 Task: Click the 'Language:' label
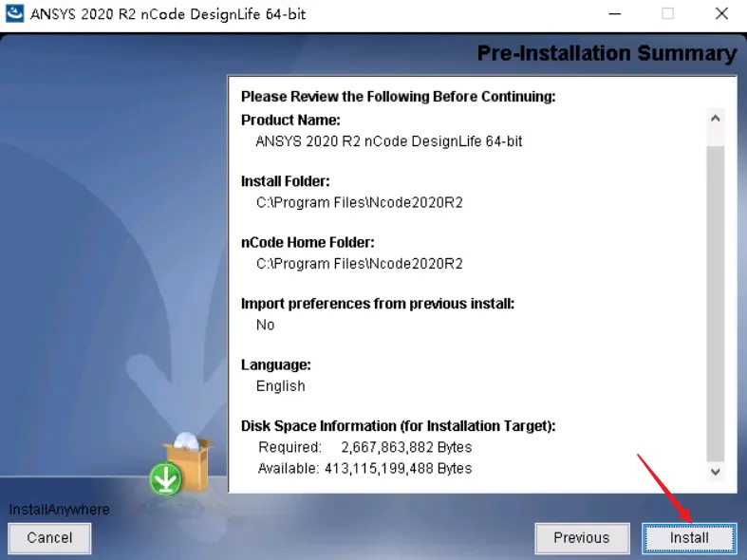click(x=276, y=364)
